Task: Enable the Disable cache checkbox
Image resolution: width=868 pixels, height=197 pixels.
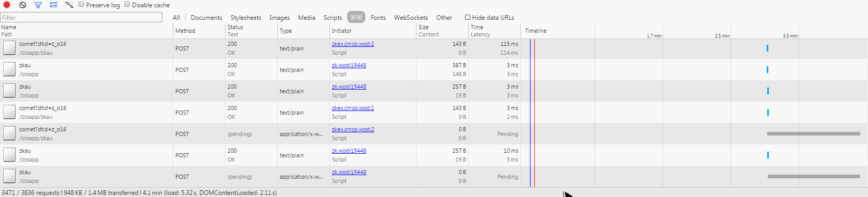Action: click(127, 4)
